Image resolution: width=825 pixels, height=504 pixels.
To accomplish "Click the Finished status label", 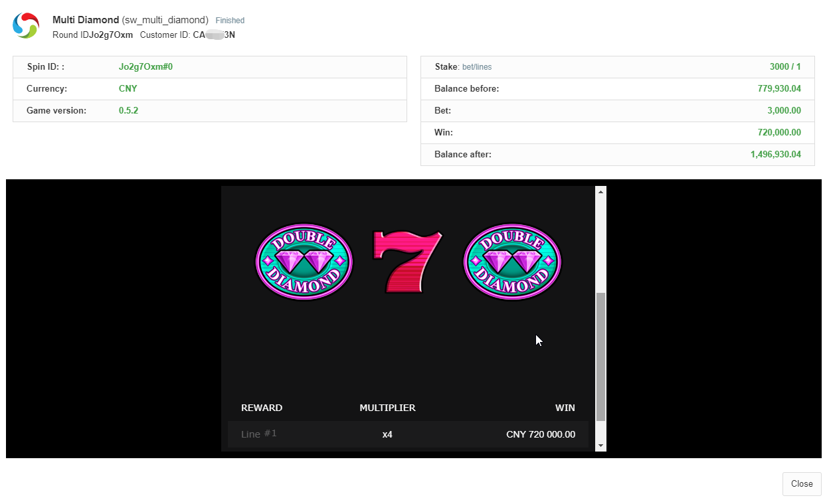I will point(230,21).
